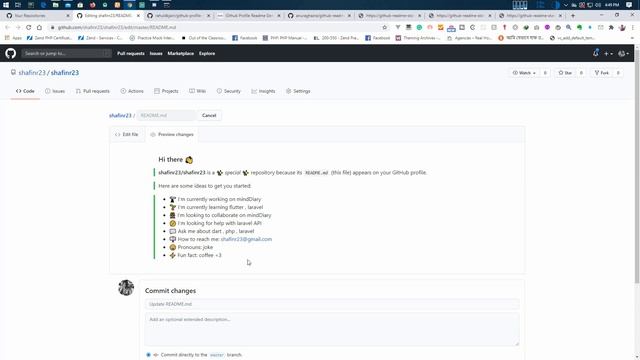Viewport: 640px width, 360px height.
Task: Click the browser home icon
Action: pyautogui.click(x=39, y=27)
